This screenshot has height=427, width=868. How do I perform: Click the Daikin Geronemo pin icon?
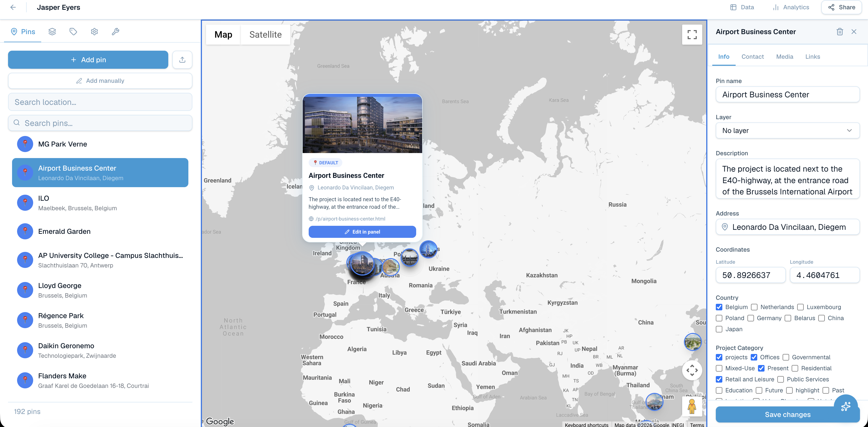pos(25,350)
